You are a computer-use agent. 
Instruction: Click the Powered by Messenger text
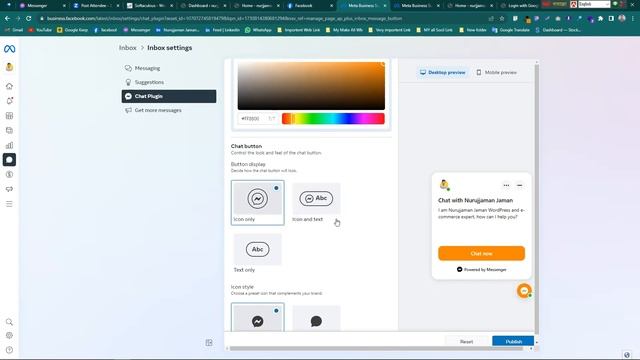pos(485,269)
